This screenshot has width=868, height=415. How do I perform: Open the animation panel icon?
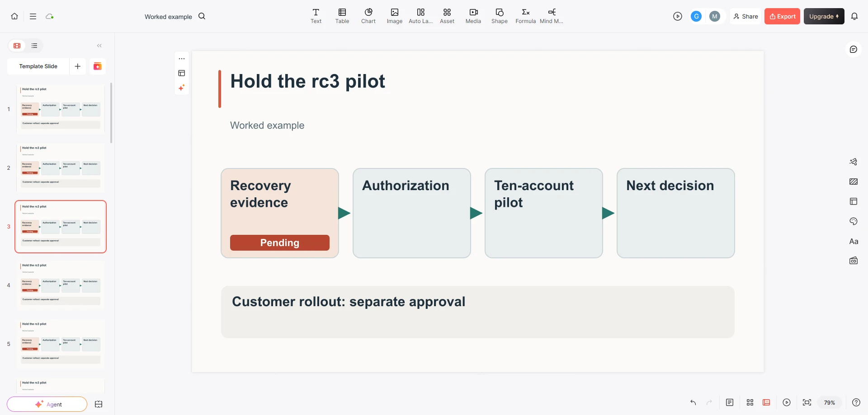[x=854, y=162]
